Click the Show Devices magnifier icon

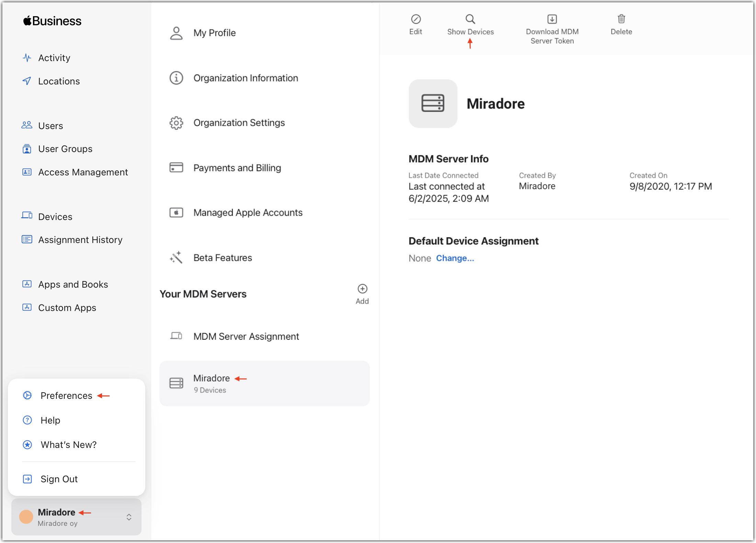click(x=470, y=19)
